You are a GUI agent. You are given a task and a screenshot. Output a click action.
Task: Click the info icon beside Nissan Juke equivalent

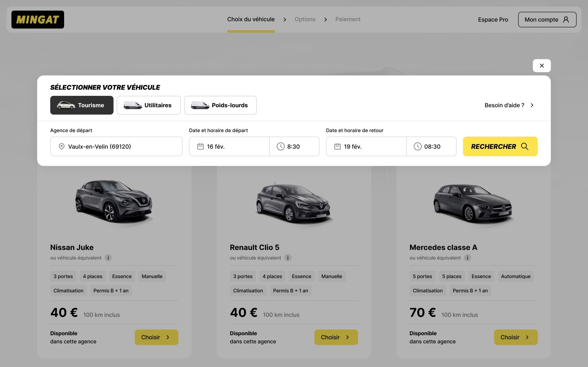tap(108, 258)
